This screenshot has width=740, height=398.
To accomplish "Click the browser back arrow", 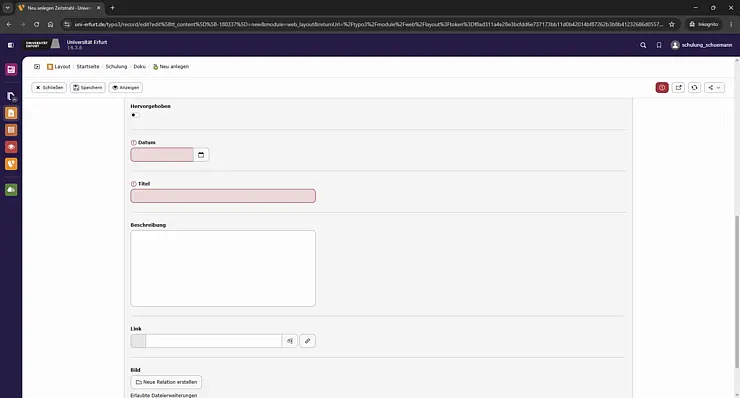I will click(9, 24).
